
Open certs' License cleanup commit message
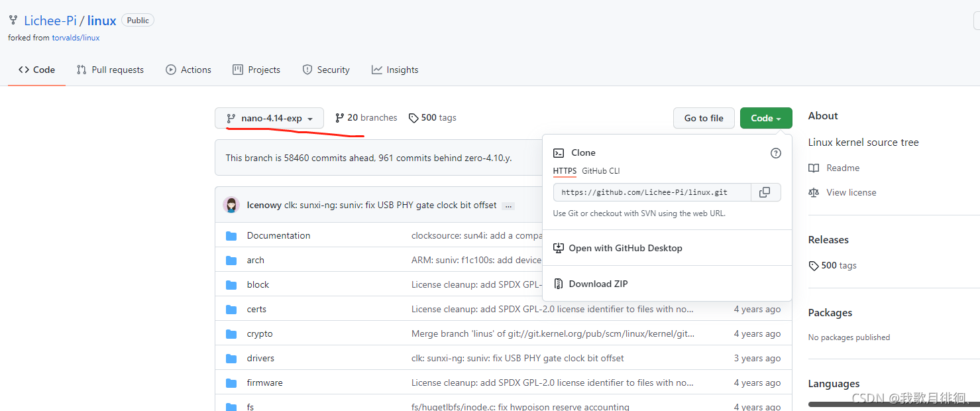(553, 309)
